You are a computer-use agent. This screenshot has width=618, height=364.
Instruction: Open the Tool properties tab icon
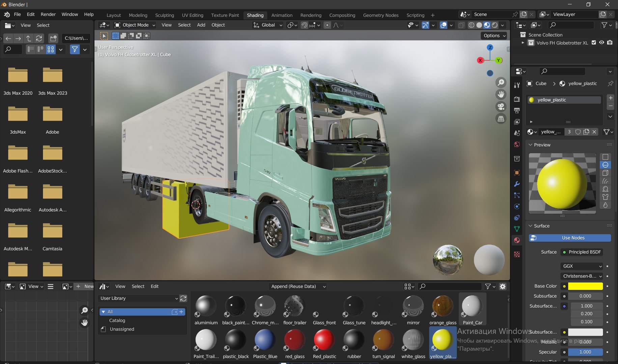tap(517, 85)
